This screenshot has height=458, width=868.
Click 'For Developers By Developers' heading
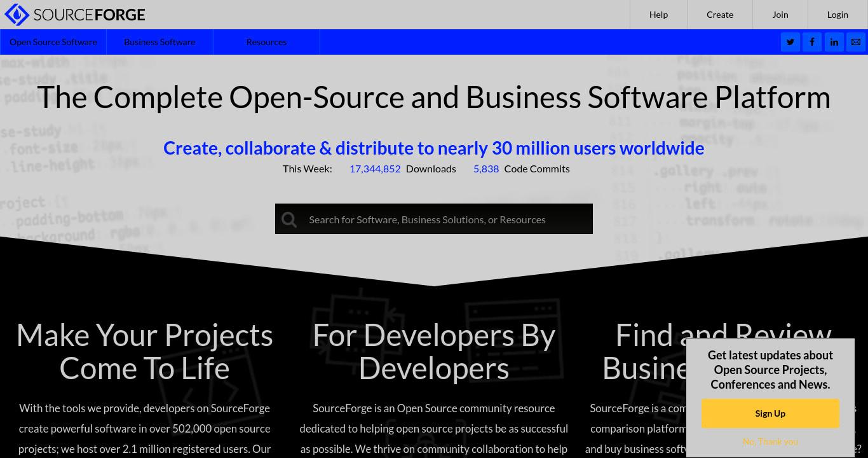click(434, 351)
